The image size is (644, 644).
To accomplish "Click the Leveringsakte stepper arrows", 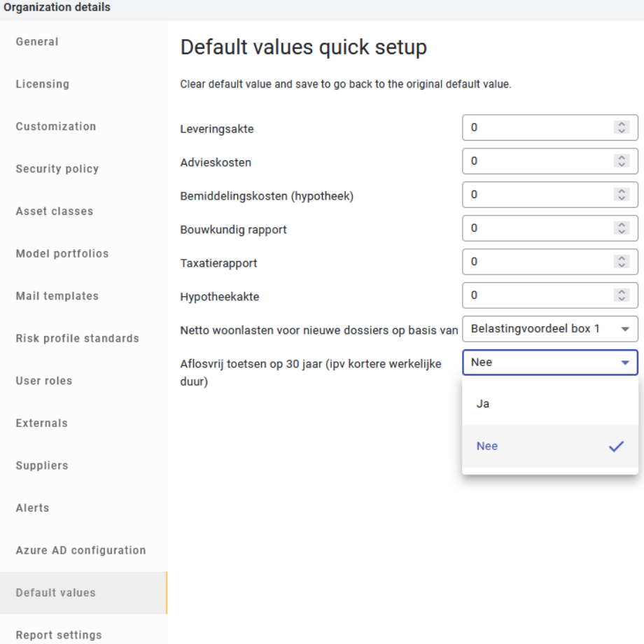I will tap(622, 127).
